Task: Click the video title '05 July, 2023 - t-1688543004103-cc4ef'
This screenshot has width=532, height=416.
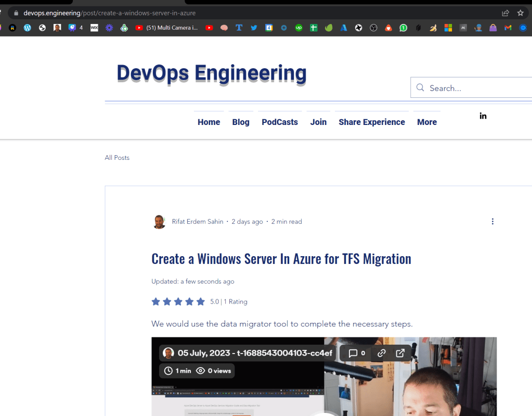Action: click(x=255, y=353)
